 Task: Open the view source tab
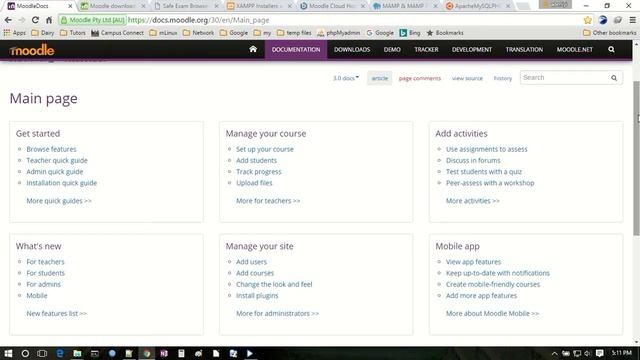tap(467, 78)
